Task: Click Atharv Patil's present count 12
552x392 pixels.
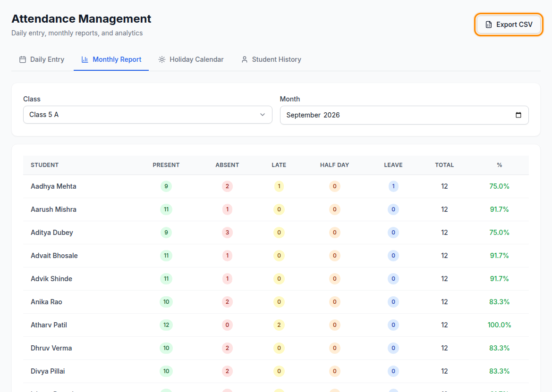Action: 166,325
